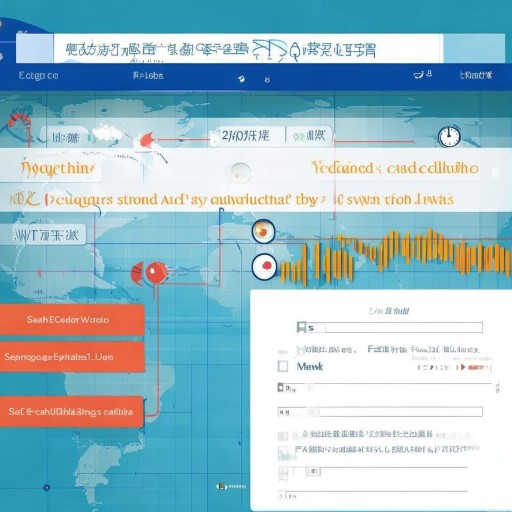Click the small icon at the left of the slider line
The image size is (512, 512).
click(x=281, y=387)
